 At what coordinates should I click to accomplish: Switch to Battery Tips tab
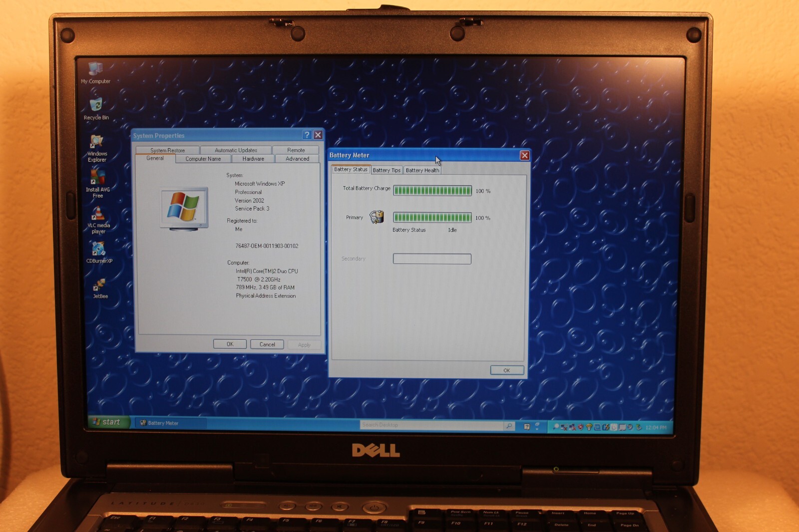(x=387, y=170)
